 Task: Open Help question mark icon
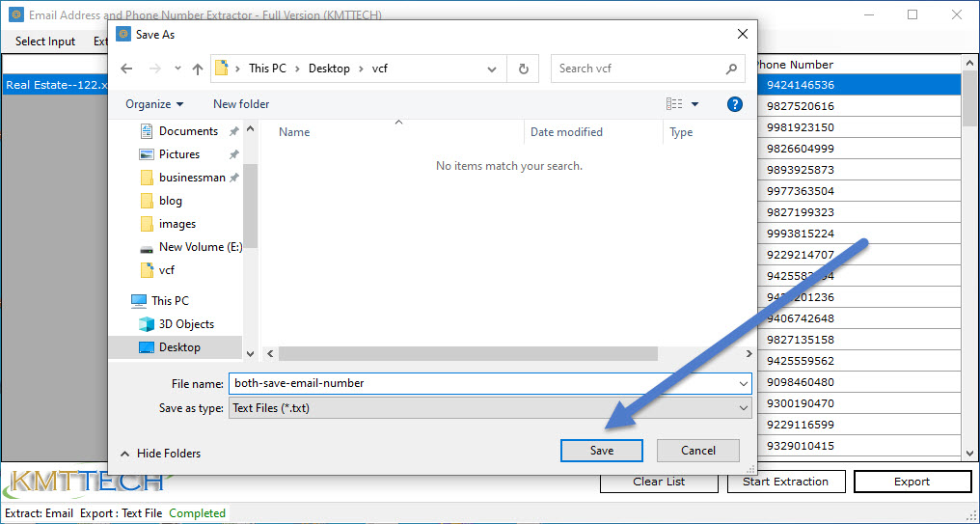[x=734, y=104]
